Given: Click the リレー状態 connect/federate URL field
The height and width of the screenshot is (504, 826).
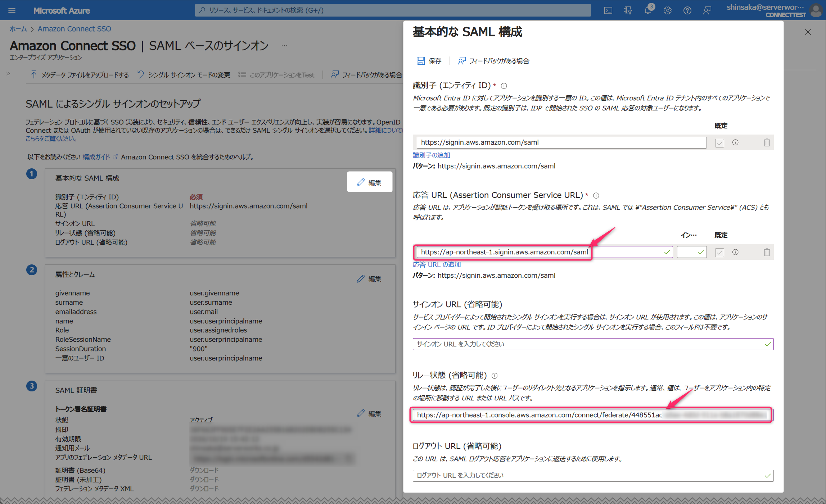Looking at the screenshot, I should pos(593,415).
